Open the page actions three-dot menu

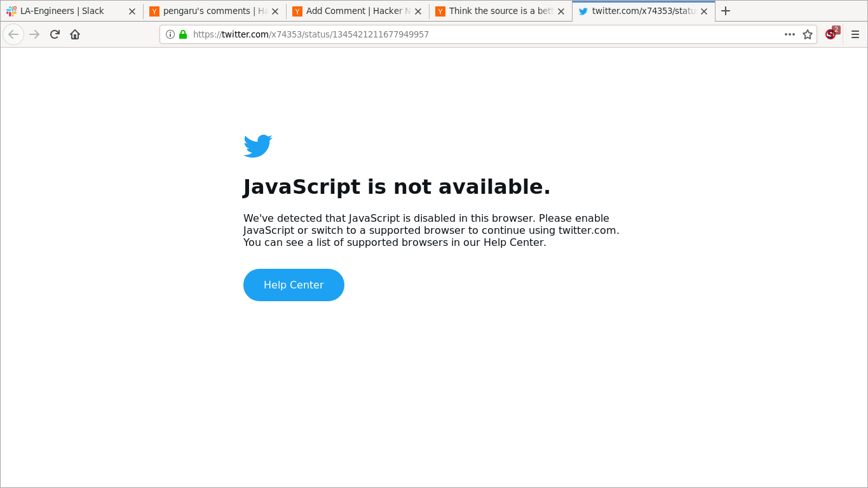(x=790, y=34)
